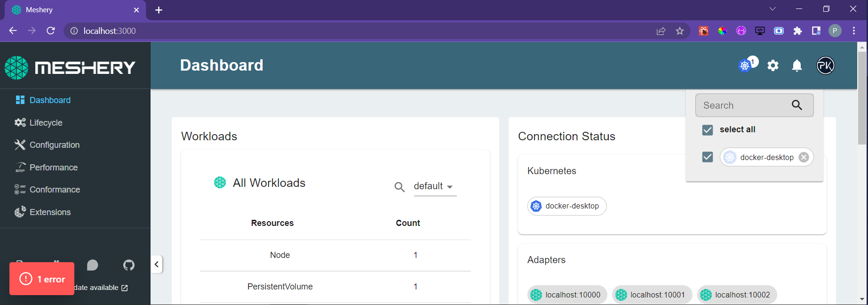Click the localhost:10002 adapter chip
Screen dimensions: 868x305
(737, 295)
